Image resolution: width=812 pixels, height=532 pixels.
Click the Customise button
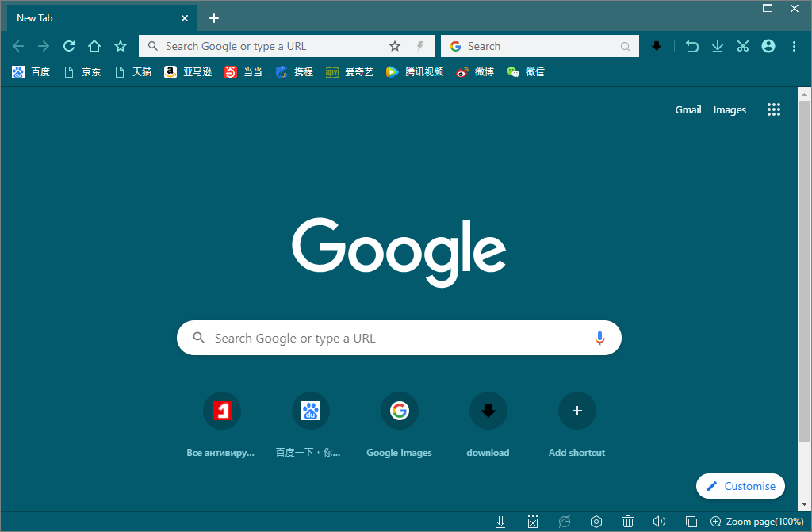coord(741,486)
